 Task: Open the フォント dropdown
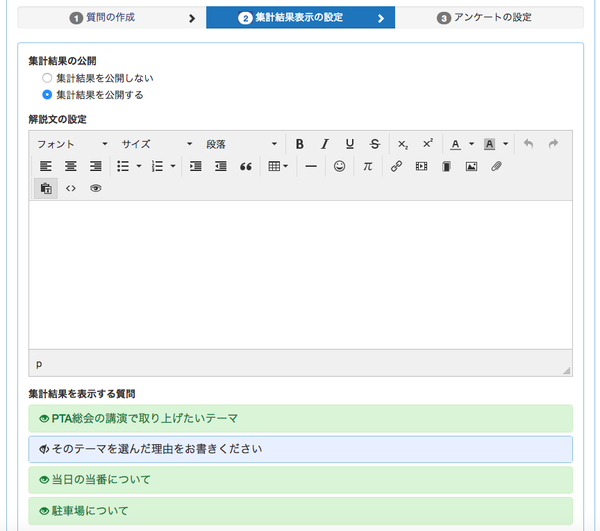(x=71, y=144)
